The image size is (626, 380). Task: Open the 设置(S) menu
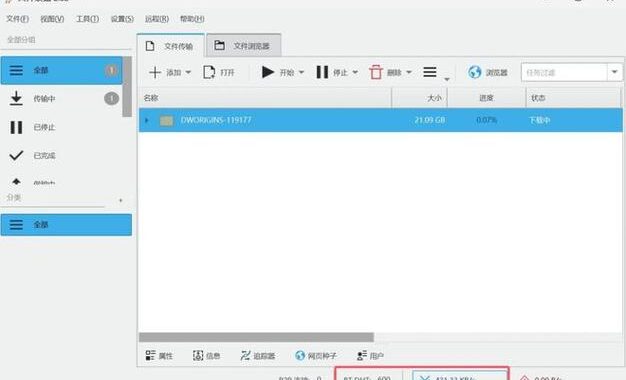[x=122, y=19]
